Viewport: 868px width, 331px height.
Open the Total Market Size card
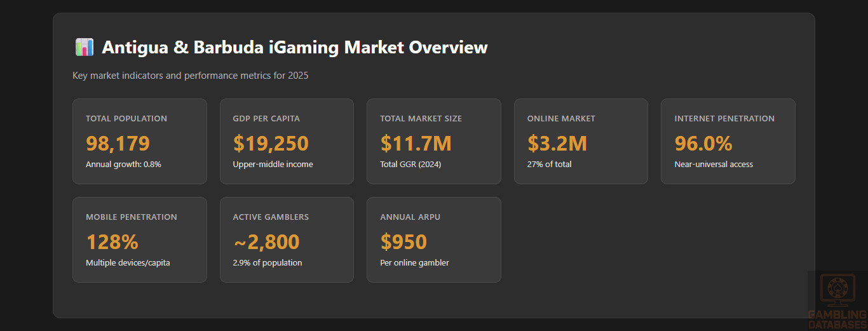pos(433,141)
